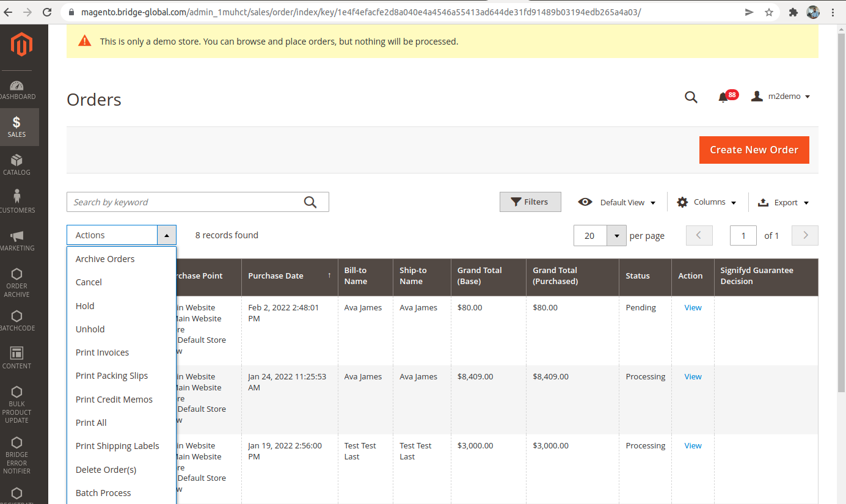Open the Columns settings dropdown
The image size is (846, 504).
(707, 202)
